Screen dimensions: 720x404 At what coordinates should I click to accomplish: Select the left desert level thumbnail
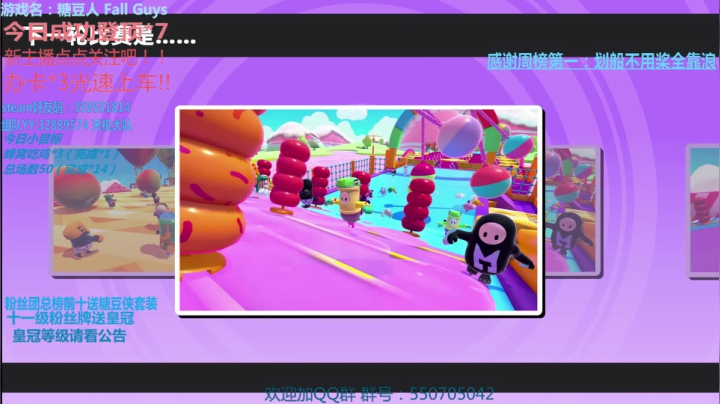[112, 212]
